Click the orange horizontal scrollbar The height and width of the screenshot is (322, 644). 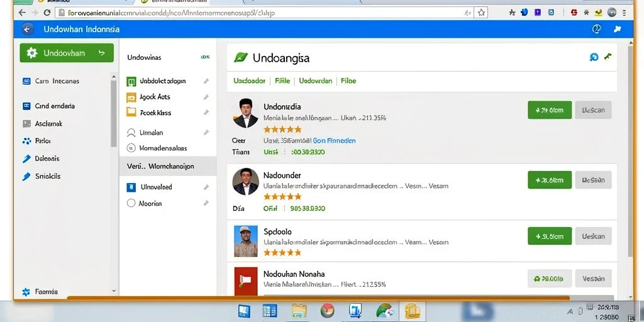pos(318,297)
